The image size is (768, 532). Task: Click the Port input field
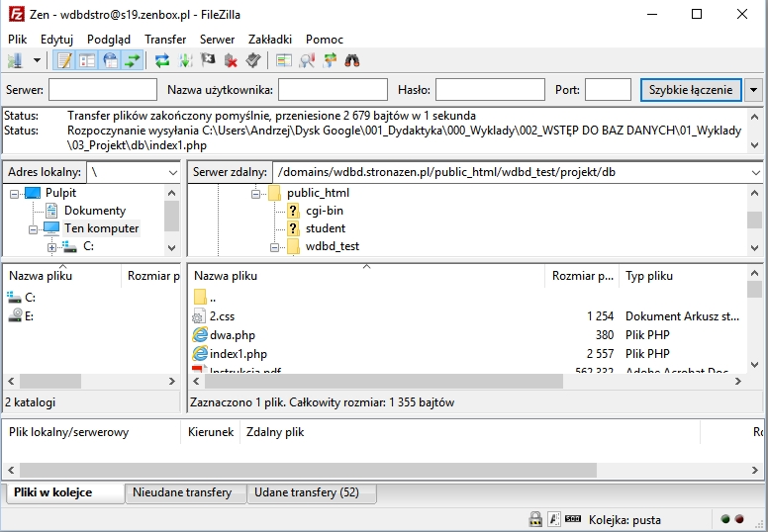[x=608, y=90]
